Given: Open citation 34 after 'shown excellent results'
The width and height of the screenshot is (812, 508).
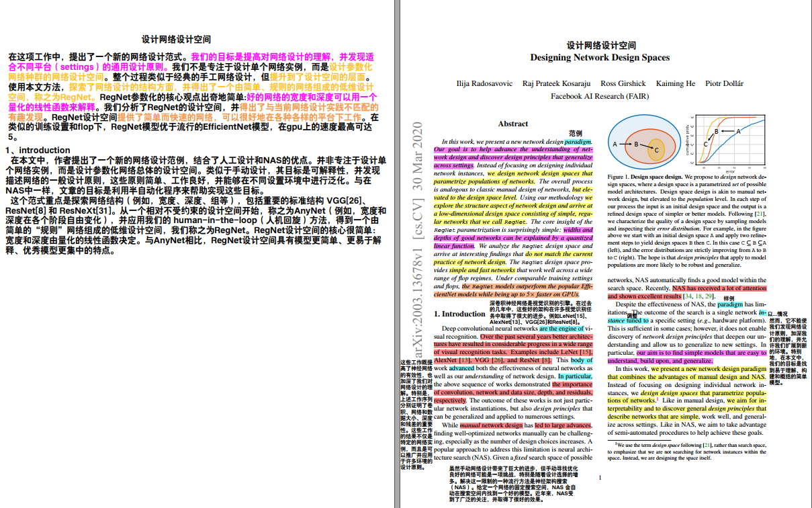Looking at the screenshot, I should pyautogui.click(x=688, y=296).
